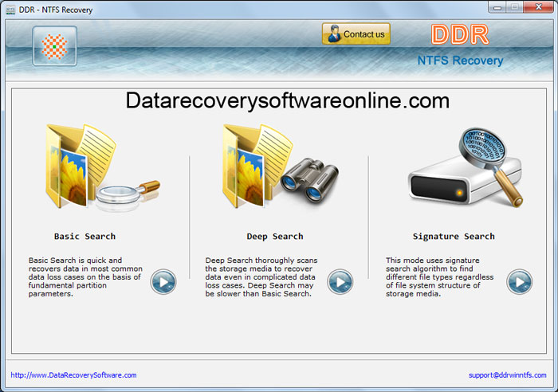The width and height of the screenshot is (558, 392).
Task: Click the Signature Search description paragraph
Action: point(439,277)
